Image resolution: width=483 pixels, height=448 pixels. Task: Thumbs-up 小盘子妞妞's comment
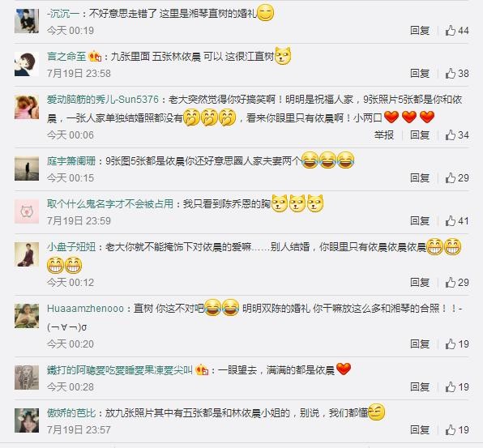point(457,283)
